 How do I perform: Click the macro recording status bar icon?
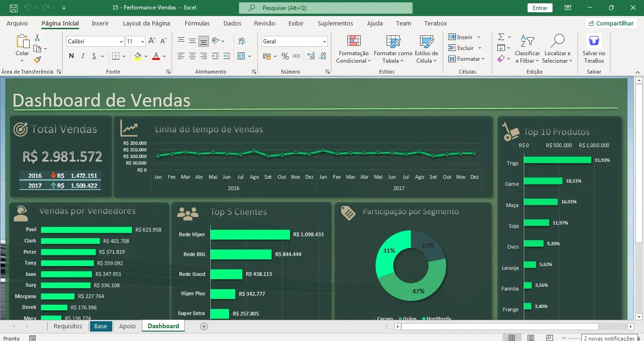click(x=33, y=338)
